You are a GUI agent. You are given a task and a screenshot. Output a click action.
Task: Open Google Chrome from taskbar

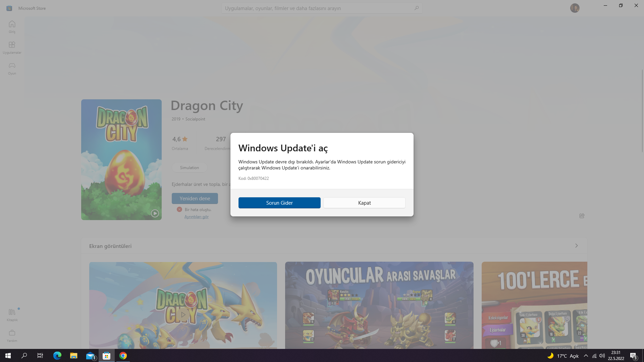(123, 356)
